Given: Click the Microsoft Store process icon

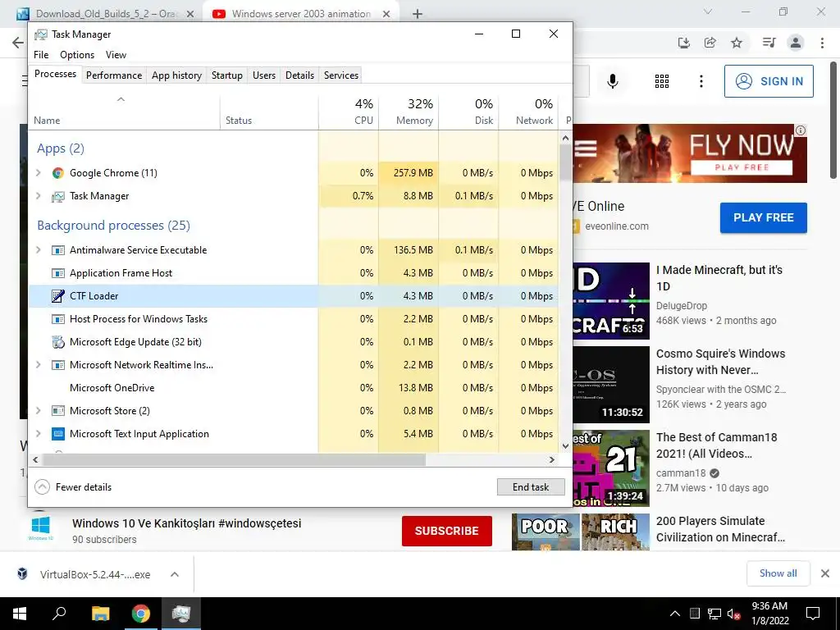Looking at the screenshot, I should tap(58, 411).
